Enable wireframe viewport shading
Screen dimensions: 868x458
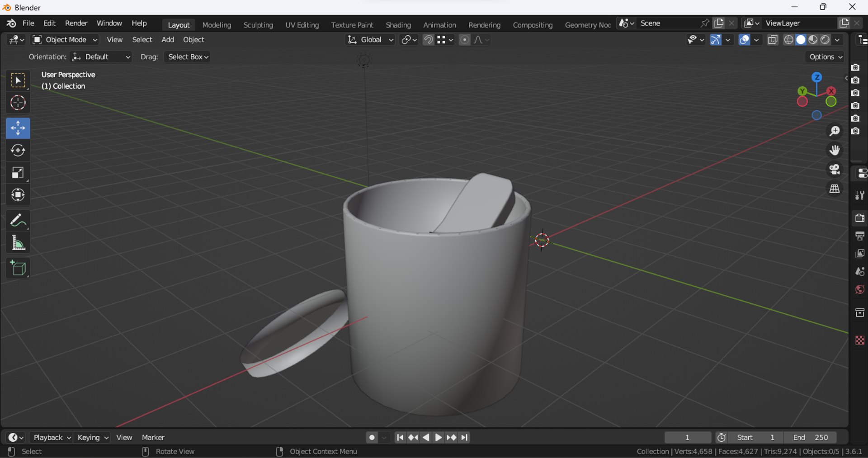tap(788, 40)
